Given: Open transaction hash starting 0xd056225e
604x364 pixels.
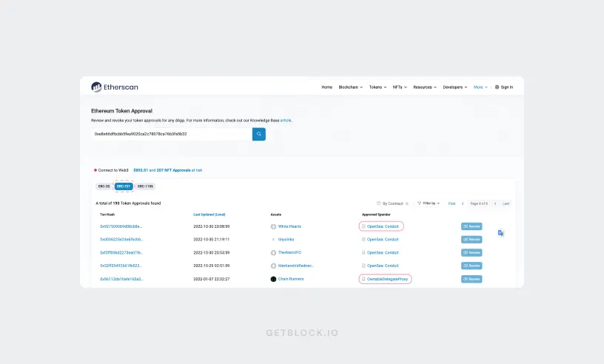Looking at the screenshot, I should pyautogui.click(x=121, y=240).
